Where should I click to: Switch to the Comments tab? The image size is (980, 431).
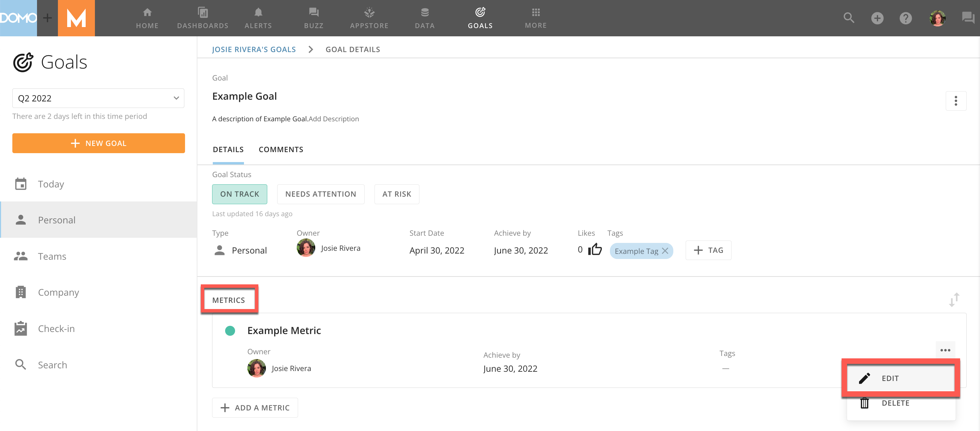[281, 149]
